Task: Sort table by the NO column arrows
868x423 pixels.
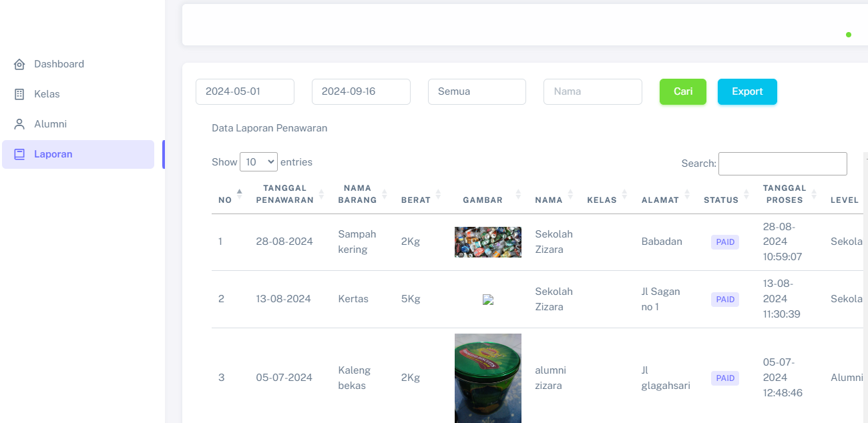Action: pyautogui.click(x=240, y=194)
